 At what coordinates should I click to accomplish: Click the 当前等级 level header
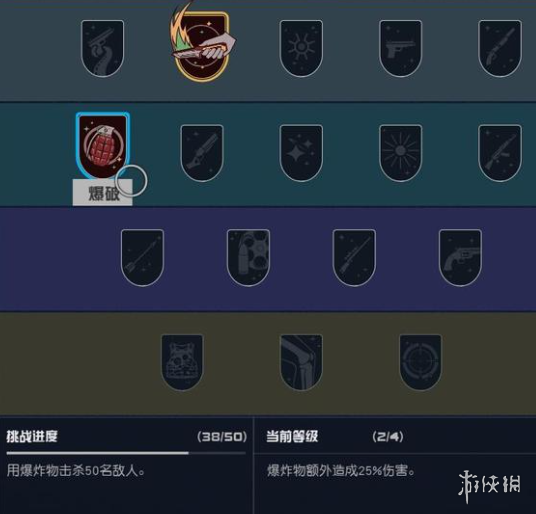[x=292, y=436]
